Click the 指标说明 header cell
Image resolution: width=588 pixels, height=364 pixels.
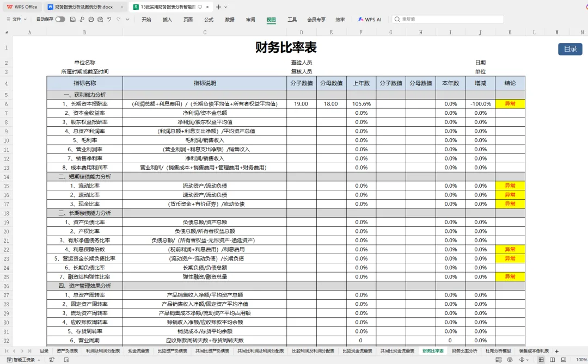click(205, 83)
